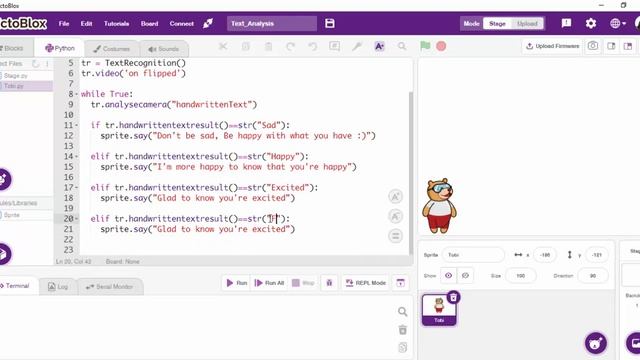Viewport: 640px width, 360px height.
Task: Click the search magnifier in editor toolbar
Action: coord(402,46)
